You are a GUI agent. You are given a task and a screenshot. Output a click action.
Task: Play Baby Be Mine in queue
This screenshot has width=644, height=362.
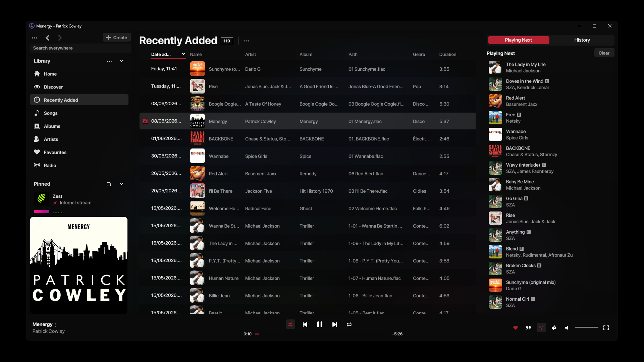[550, 185]
